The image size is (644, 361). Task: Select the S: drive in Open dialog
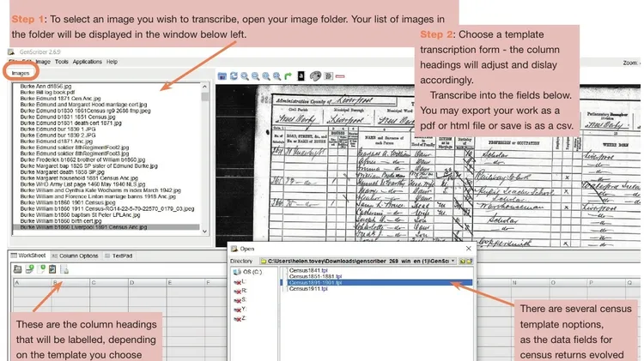(240, 300)
